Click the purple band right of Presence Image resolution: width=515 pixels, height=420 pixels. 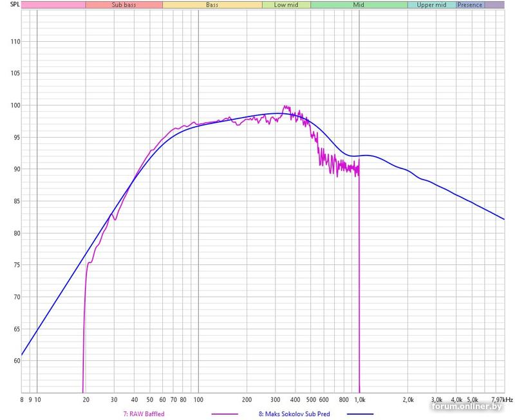coord(494,5)
